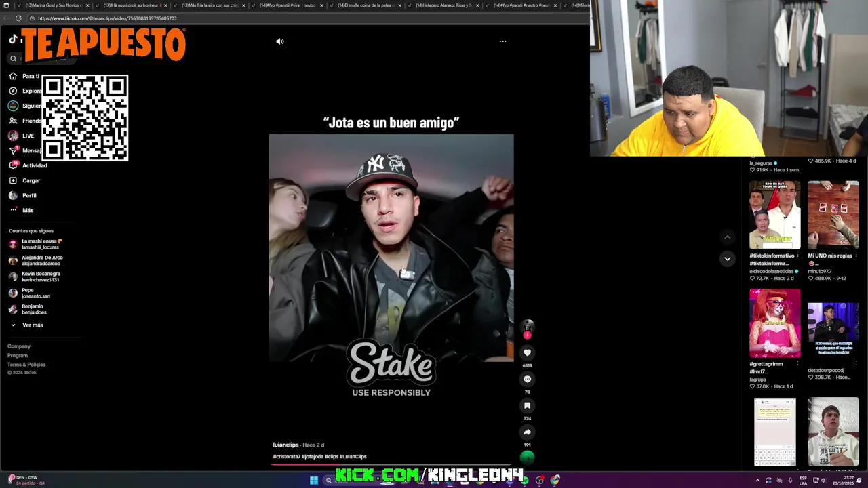This screenshot has height=488, width=868.
Task: Open Pepe joseanto.san's account
Action: tap(29, 293)
